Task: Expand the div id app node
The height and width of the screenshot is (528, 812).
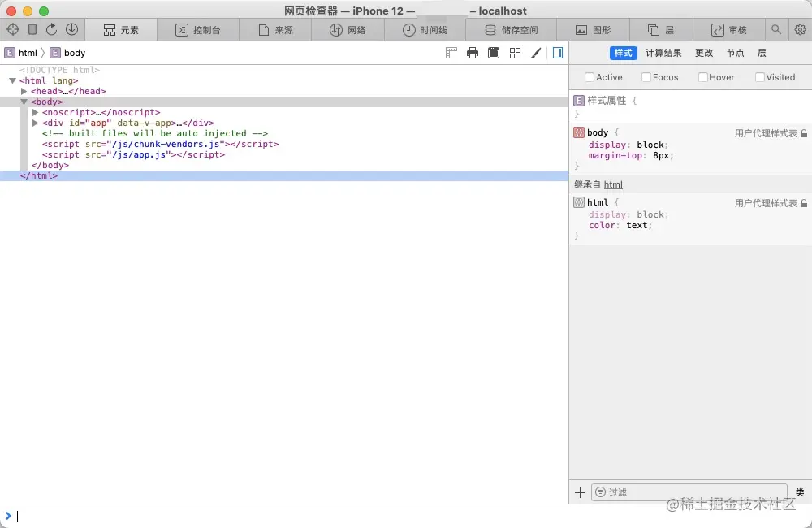Action: [x=35, y=123]
